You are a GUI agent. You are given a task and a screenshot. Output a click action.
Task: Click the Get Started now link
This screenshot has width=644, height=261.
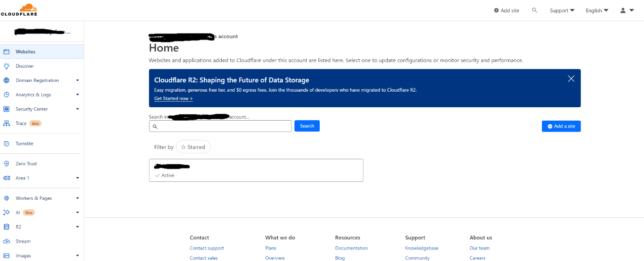tap(173, 99)
